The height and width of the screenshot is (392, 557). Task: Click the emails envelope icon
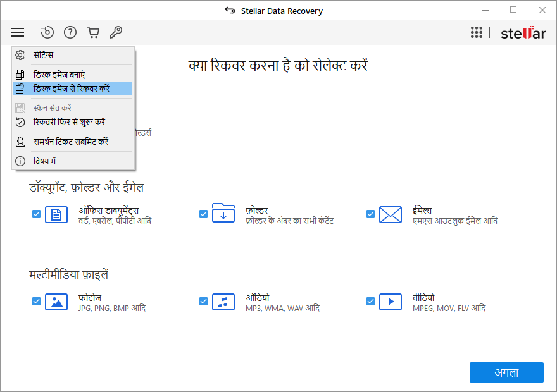tap(391, 214)
